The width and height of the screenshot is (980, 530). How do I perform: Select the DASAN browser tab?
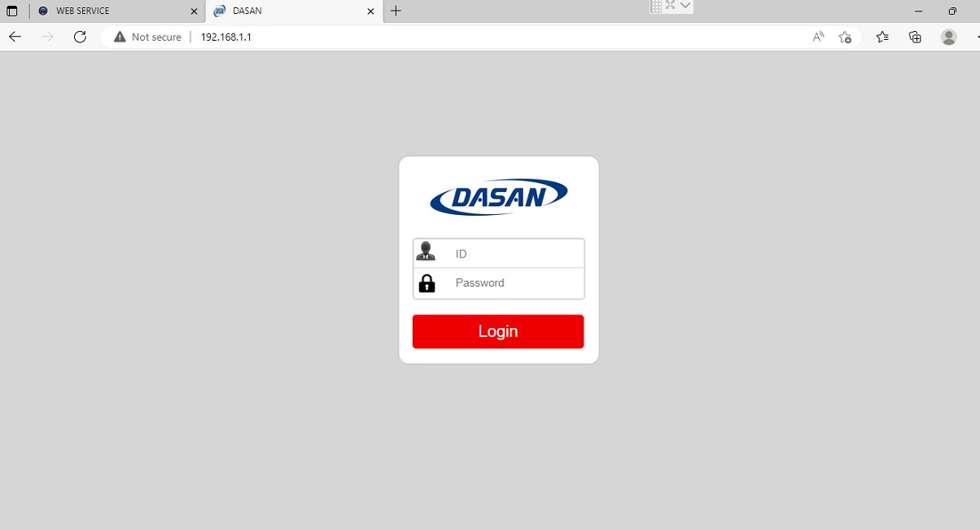pyautogui.click(x=293, y=11)
